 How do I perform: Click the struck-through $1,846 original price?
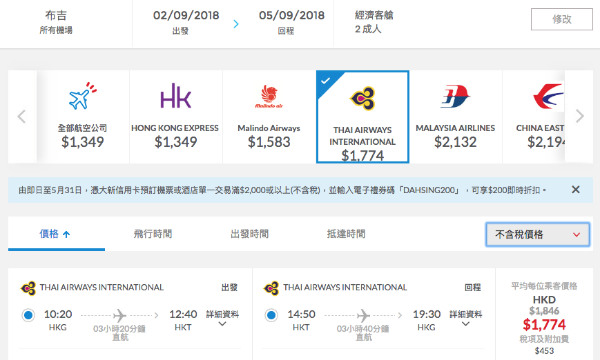(544, 311)
